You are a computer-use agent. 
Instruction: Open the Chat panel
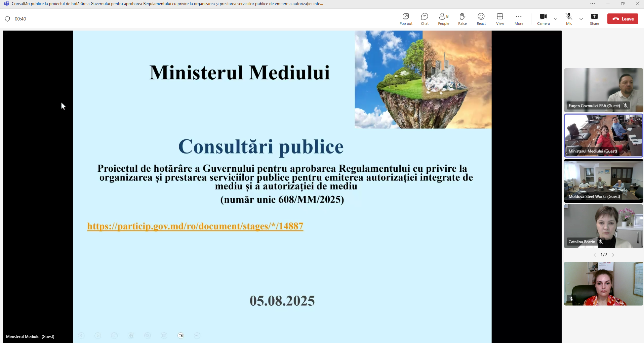[425, 19]
